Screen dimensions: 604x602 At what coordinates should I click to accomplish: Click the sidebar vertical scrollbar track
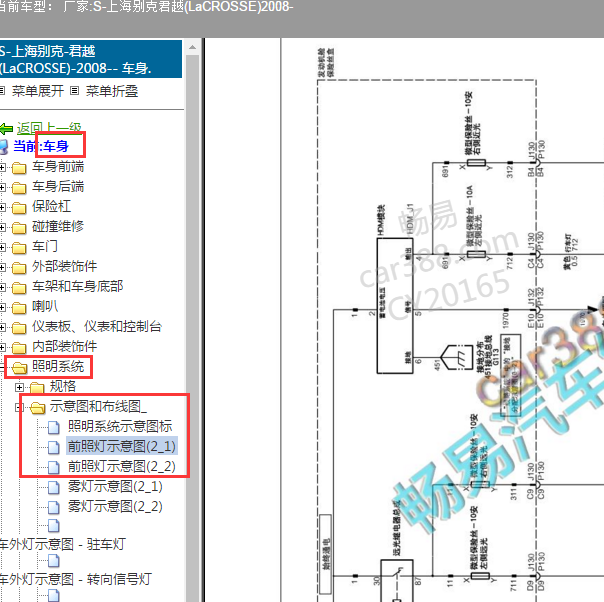(192, 327)
